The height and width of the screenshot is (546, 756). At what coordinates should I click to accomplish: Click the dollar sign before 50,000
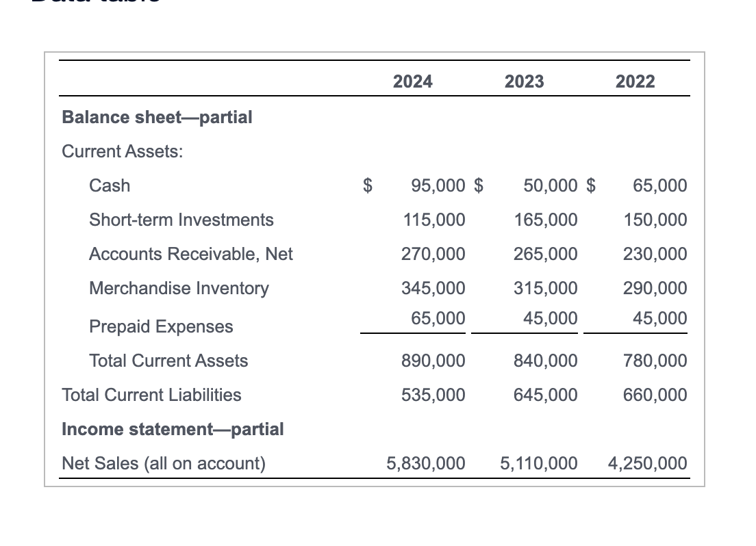479,185
